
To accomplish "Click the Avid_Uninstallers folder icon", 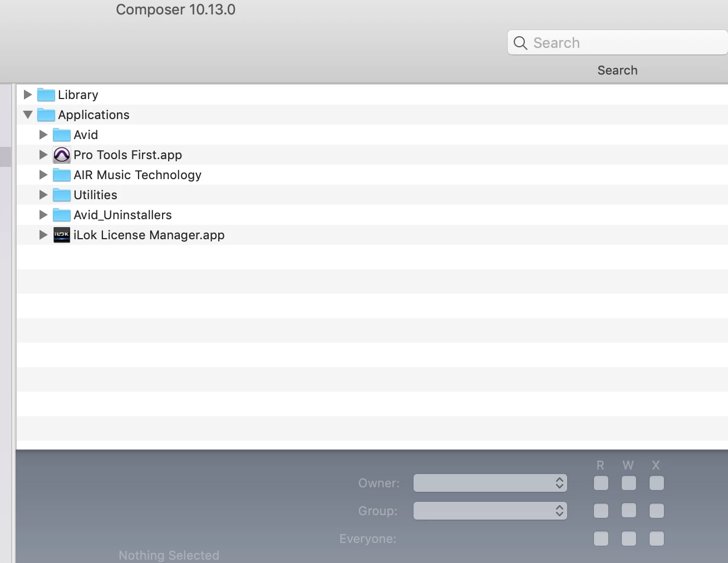I will [62, 215].
